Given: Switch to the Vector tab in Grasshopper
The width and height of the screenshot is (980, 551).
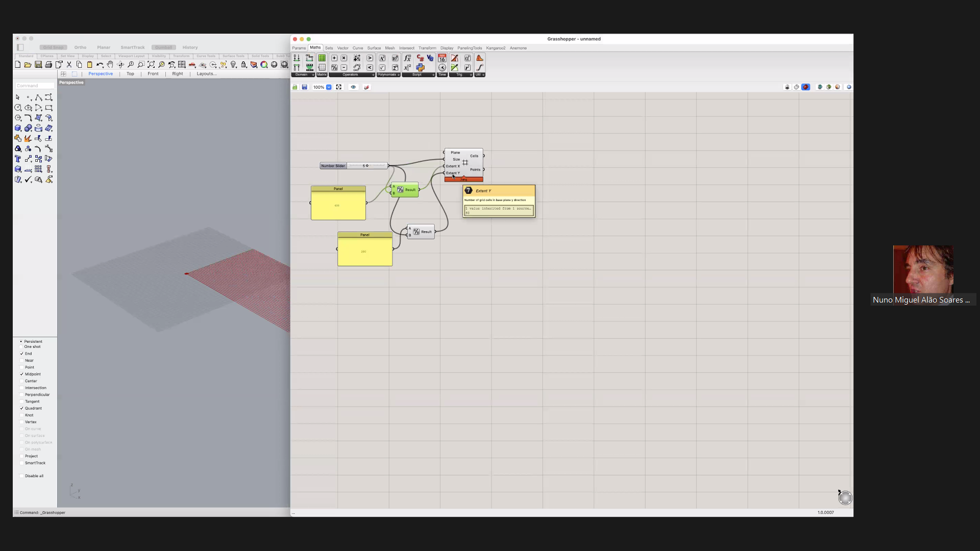Looking at the screenshot, I should pyautogui.click(x=343, y=48).
